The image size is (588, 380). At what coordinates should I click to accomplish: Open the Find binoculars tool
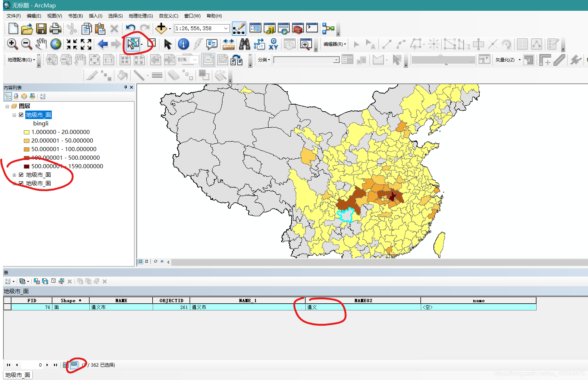(244, 44)
